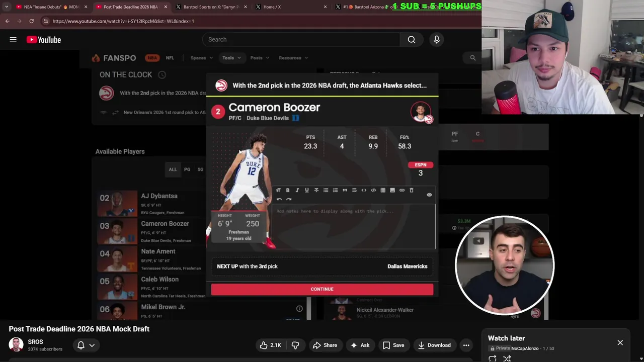Insert a table in the notes editor
Image resolution: width=644 pixels, height=362 pixels.
pyautogui.click(x=383, y=190)
